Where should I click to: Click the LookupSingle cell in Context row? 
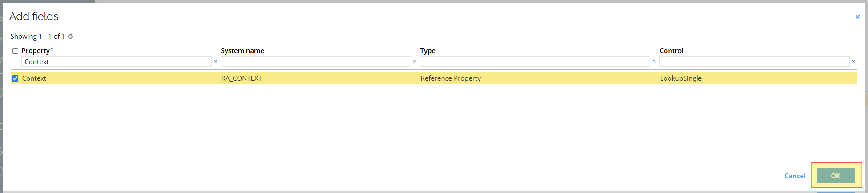681,78
